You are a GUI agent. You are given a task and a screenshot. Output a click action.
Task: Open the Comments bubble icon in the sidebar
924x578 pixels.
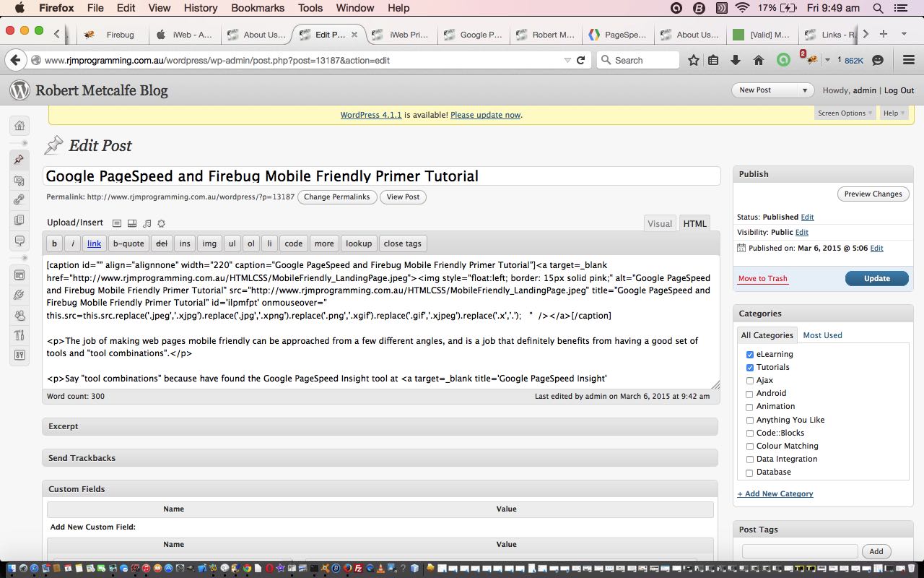pos(19,241)
